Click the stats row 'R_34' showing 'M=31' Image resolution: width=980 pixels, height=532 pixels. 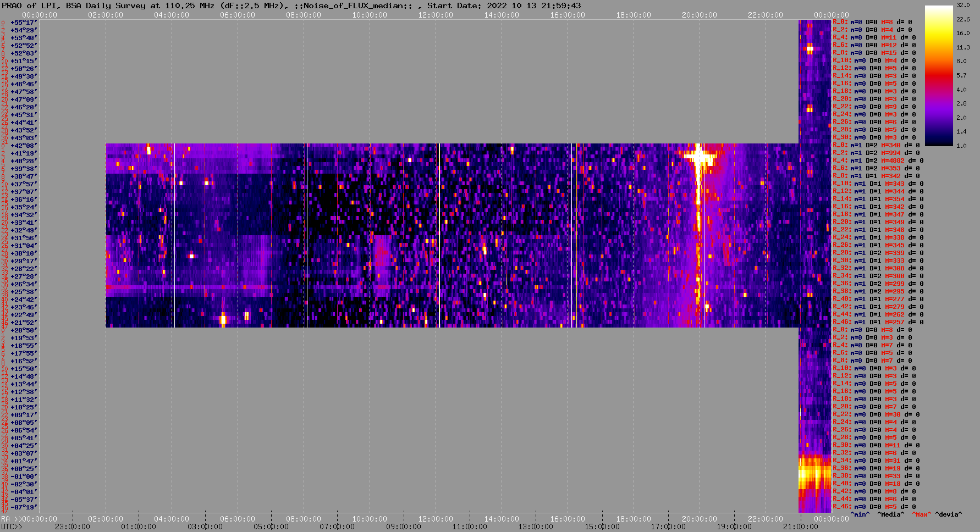[x=876, y=461]
